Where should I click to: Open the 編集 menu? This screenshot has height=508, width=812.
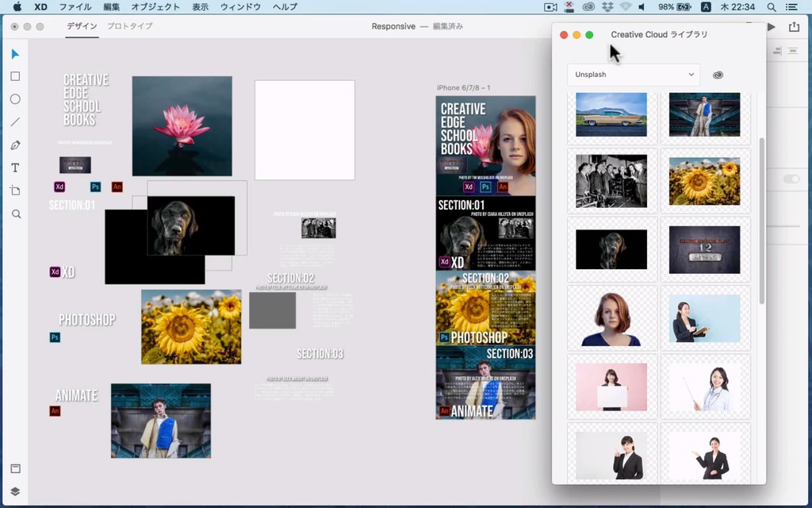(x=111, y=6)
